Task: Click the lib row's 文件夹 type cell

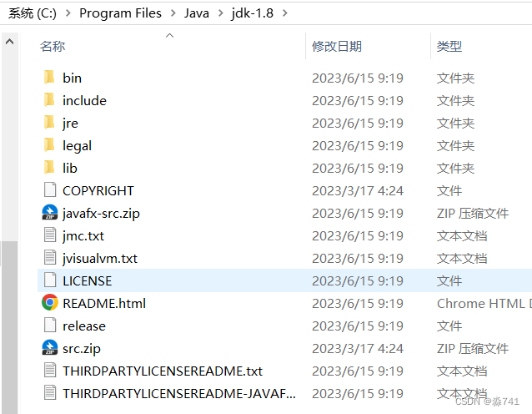Action: pyautogui.click(x=455, y=168)
